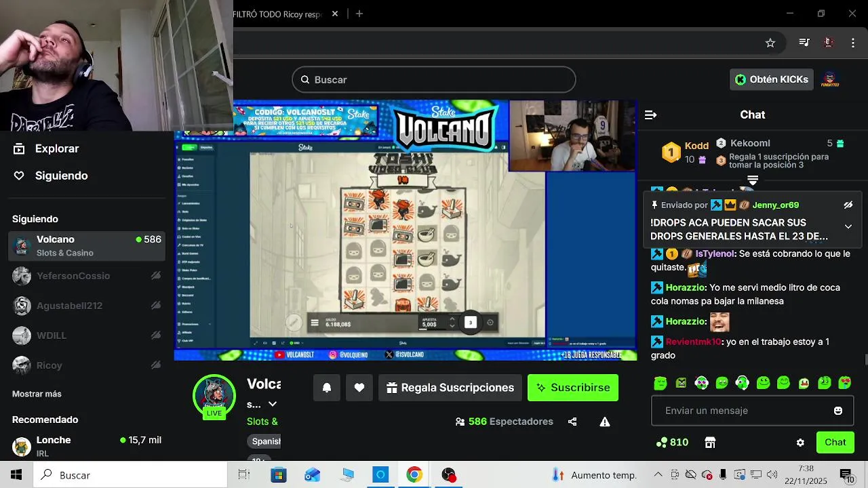Viewport: 868px width, 488px height.
Task: Open the notification center with 10 badge
Action: tap(846, 475)
